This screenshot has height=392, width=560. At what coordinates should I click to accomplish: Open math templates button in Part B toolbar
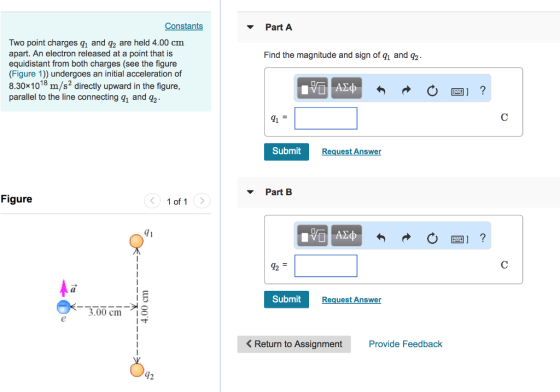[x=312, y=236]
